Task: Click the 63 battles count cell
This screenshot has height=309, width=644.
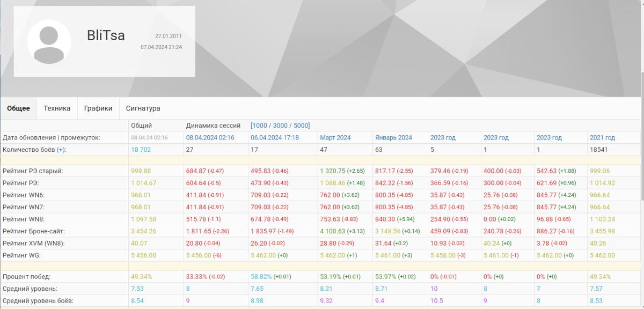Action: tap(379, 150)
